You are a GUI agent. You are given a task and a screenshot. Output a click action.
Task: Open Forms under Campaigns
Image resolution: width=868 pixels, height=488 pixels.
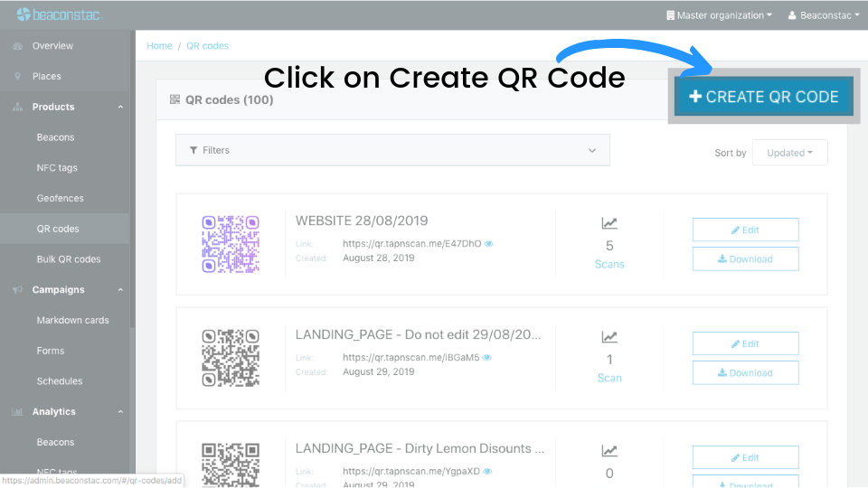pos(51,351)
